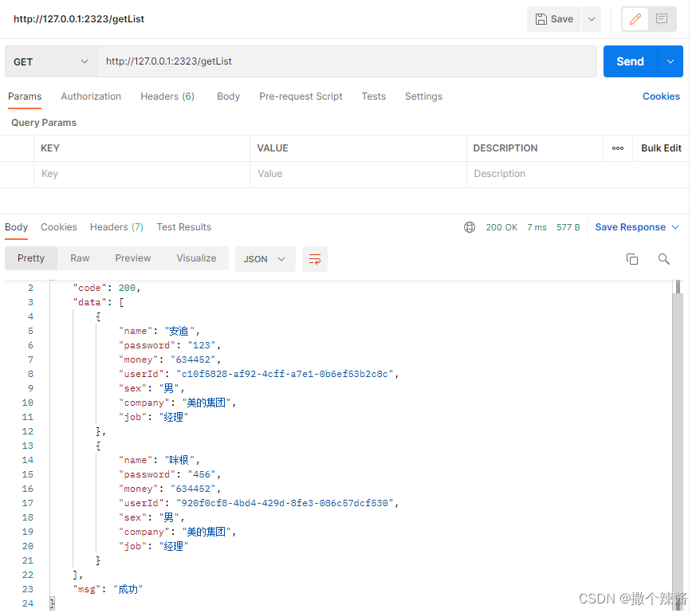The width and height of the screenshot is (700, 613).
Task: Switch to Raw view mode
Action: 80,258
